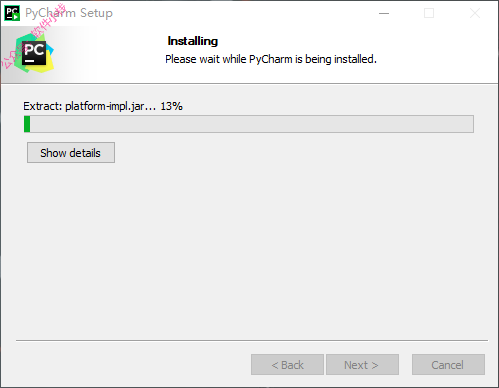Image resolution: width=499 pixels, height=388 pixels.
Task: Click the empty gray area below Show details
Action: 249,250
